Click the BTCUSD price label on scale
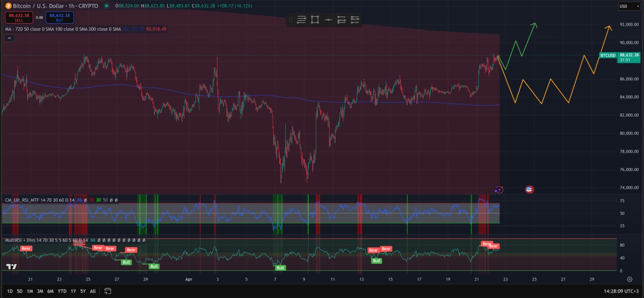 point(608,55)
